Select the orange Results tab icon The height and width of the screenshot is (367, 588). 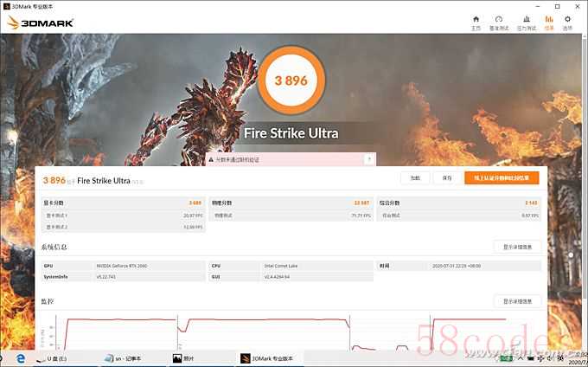click(x=549, y=23)
